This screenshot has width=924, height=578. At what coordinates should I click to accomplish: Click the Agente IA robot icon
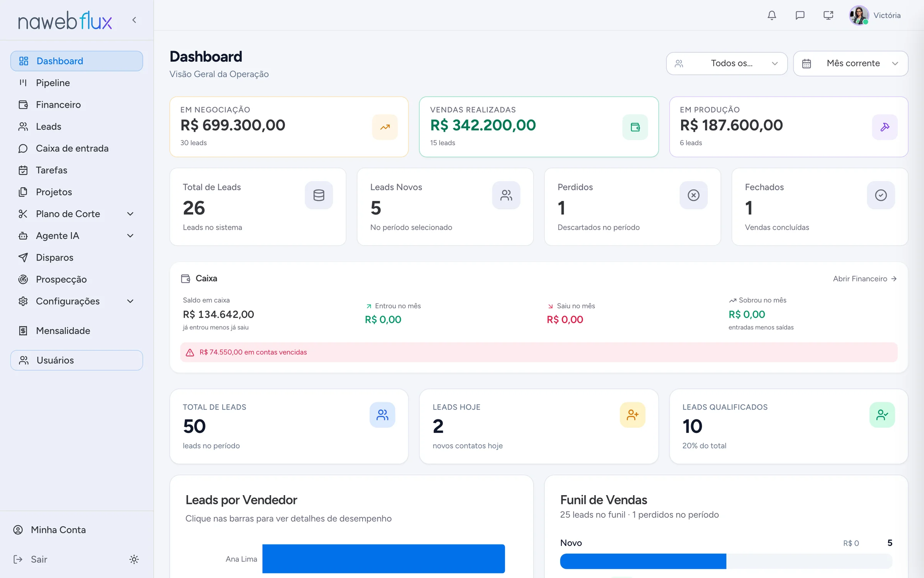click(23, 235)
